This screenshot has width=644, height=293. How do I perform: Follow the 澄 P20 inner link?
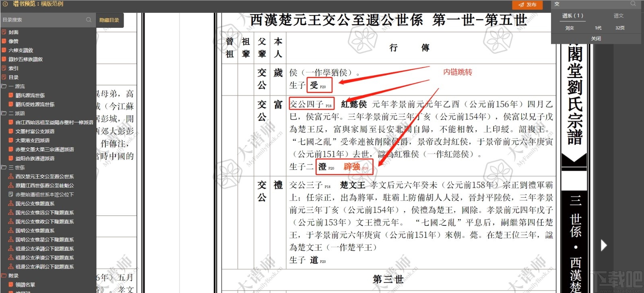point(326,167)
